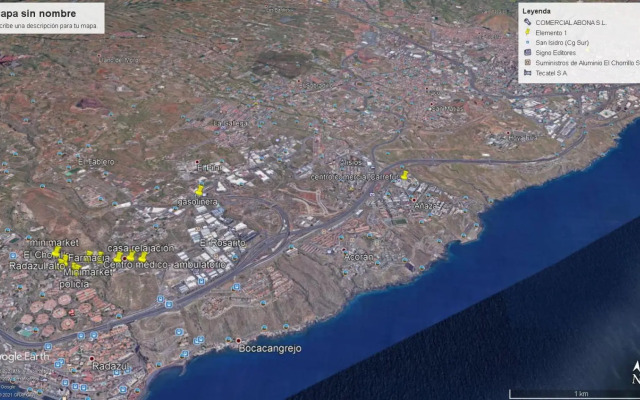
Task: Select the yellow pin near Centro Comercial Carrefour
Action: pos(404,175)
